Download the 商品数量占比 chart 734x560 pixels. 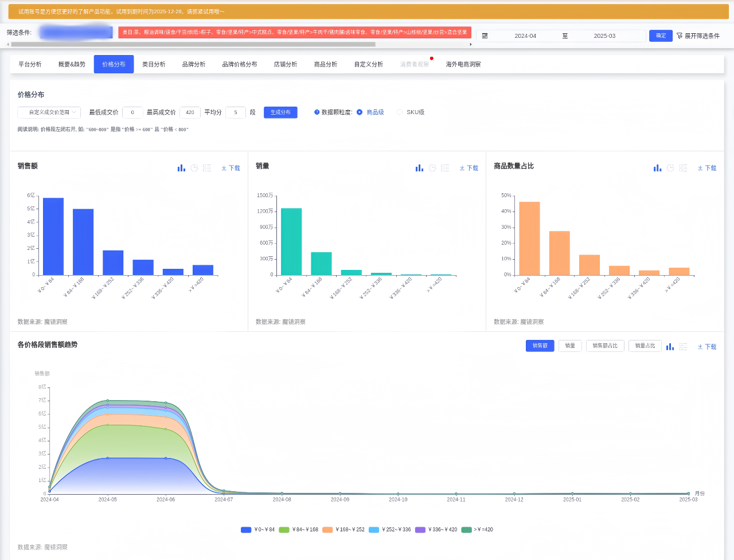click(707, 168)
